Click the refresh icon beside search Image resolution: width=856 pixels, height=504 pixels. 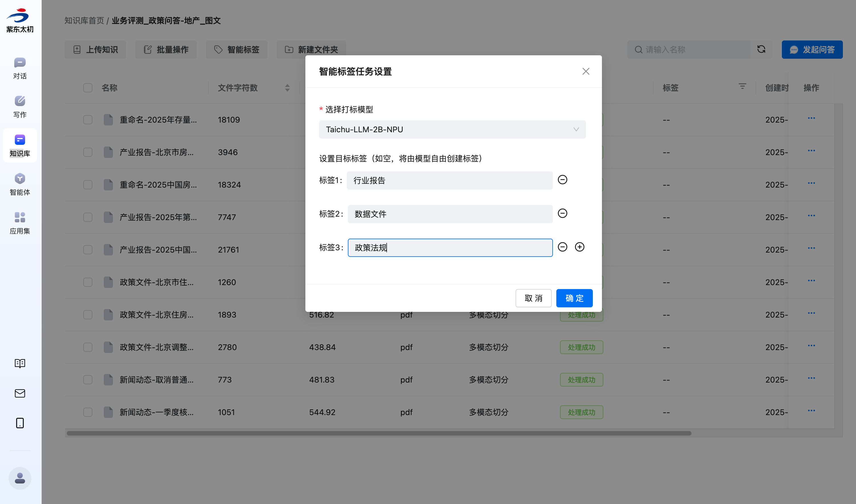pyautogui.click(x=761, y=50)
